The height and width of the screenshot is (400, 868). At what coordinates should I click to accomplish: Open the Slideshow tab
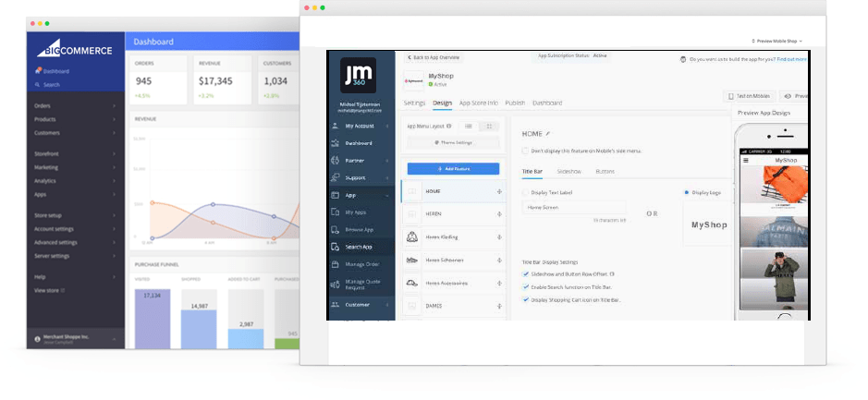[568, 171]
